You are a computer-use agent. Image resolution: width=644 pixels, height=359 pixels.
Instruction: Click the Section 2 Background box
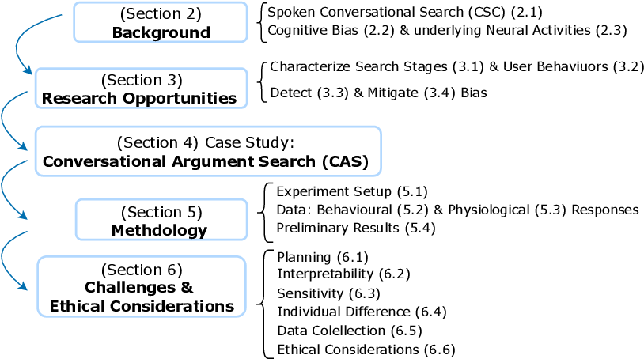161,22
